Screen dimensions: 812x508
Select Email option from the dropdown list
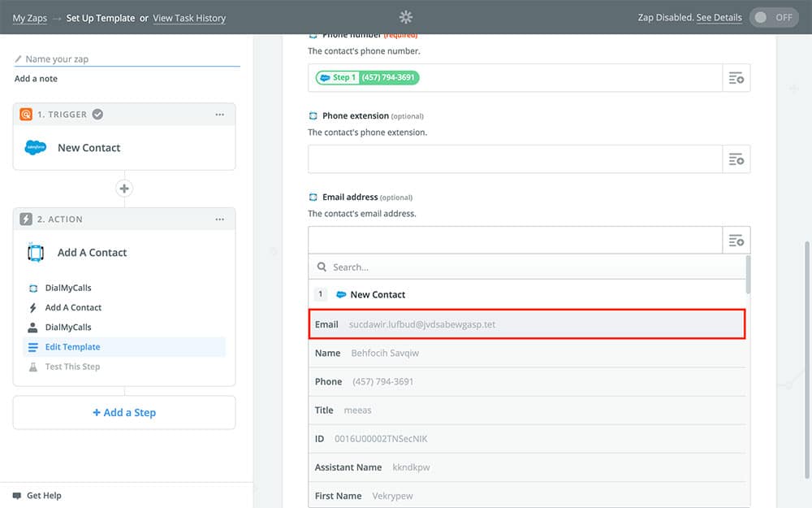(x=526, y=324)
